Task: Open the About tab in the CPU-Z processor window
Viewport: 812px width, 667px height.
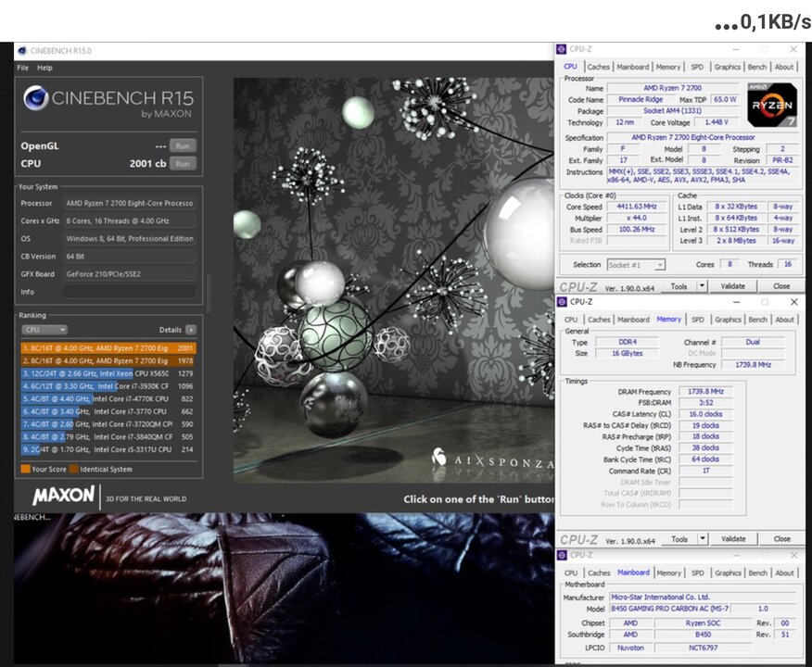Action: (784, 67)
